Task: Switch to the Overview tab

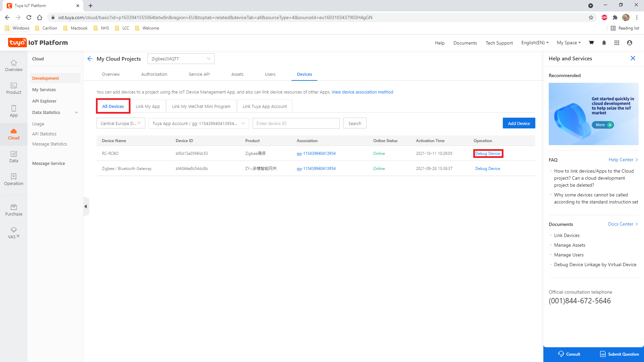Action: pyautogui.click(x=111, y=74)
